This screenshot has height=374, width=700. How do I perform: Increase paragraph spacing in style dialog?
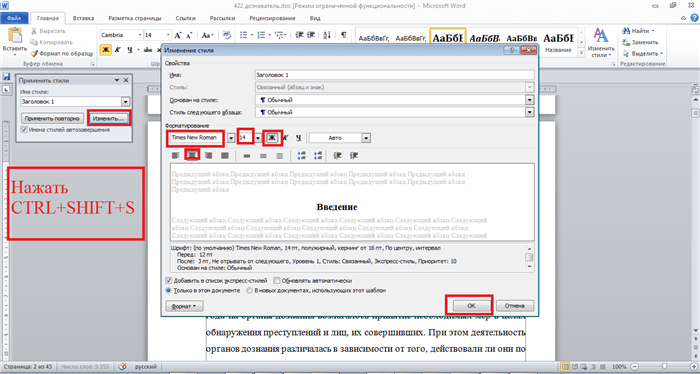click(302, 155)
